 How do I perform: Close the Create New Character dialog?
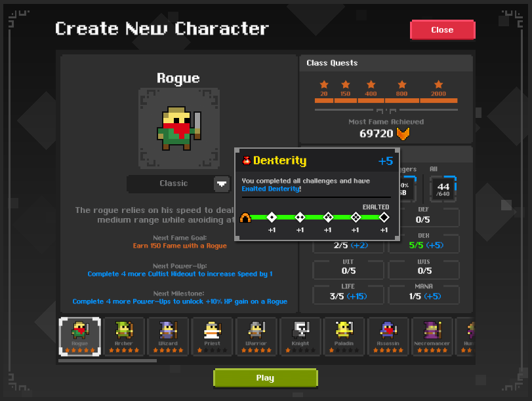pos(442,30)
